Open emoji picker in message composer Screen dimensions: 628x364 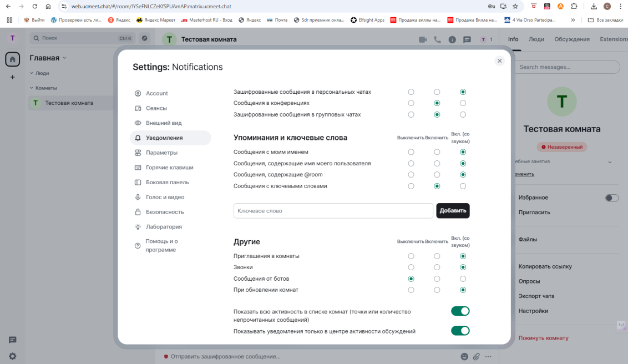pyautogui.click(x=464, y=356)
